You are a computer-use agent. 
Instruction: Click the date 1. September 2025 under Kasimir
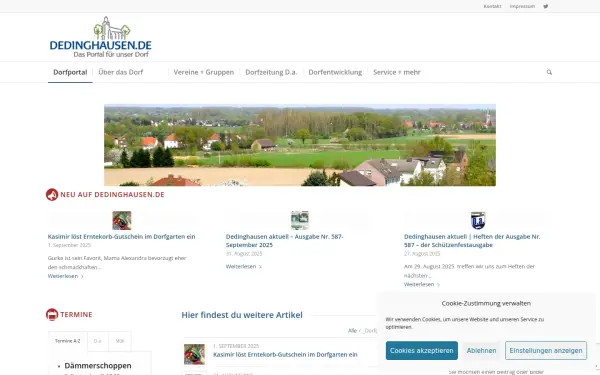click(69, 245)
